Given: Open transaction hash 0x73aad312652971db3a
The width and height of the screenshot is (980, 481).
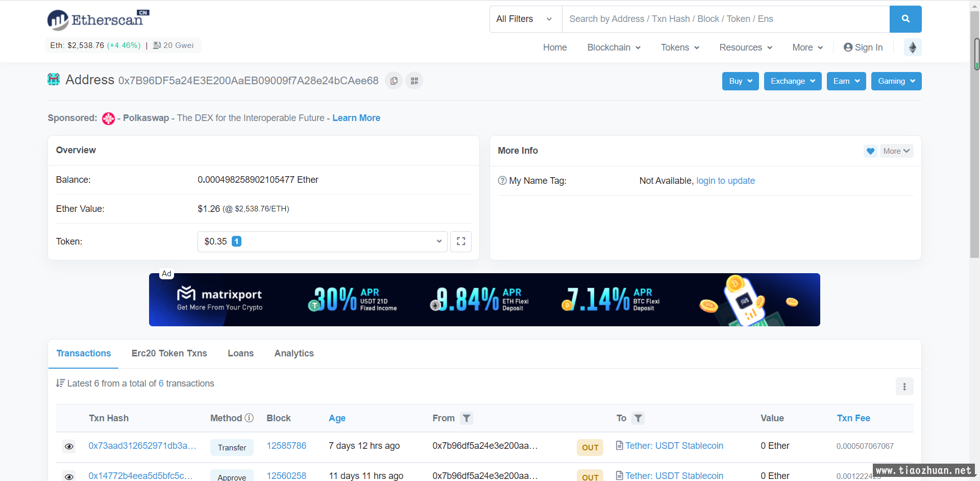Looking at the screenshot, I should tap(142, 446).
